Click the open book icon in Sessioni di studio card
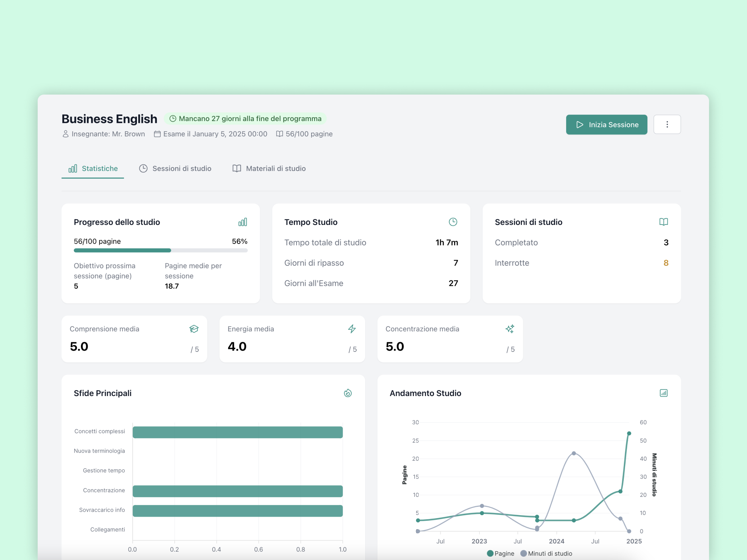This screenshot has width=747, height=560. [664, 222]
